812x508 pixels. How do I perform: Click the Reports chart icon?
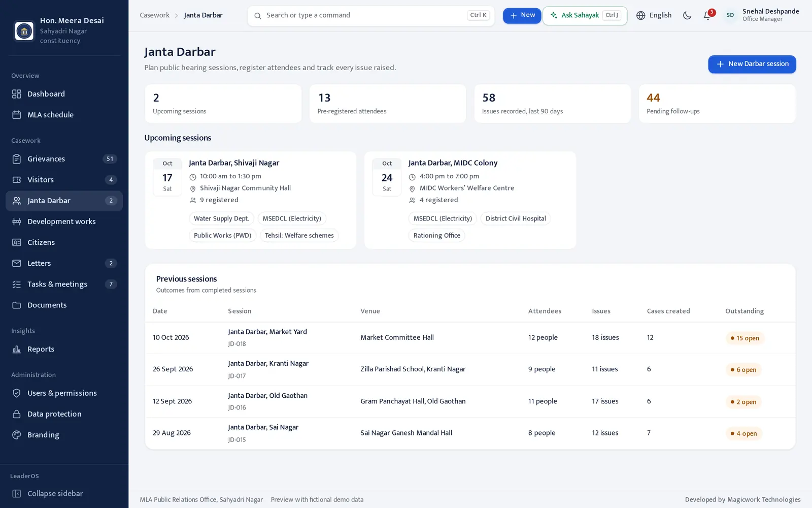(x=17, y=349)
